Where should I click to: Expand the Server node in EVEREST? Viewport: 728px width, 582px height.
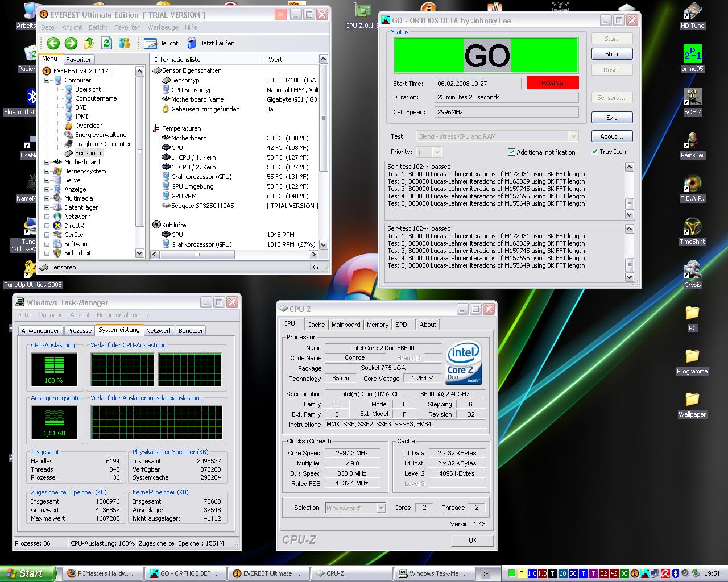[47, 180]
